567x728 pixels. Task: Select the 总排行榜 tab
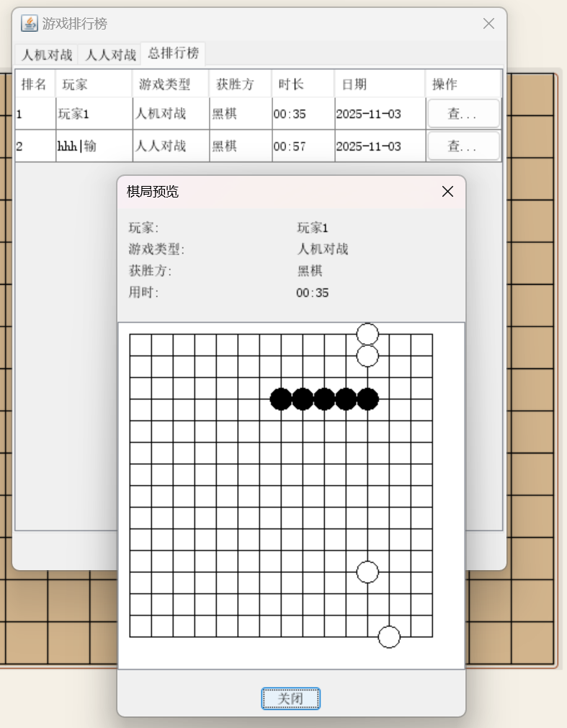[174, 53]
